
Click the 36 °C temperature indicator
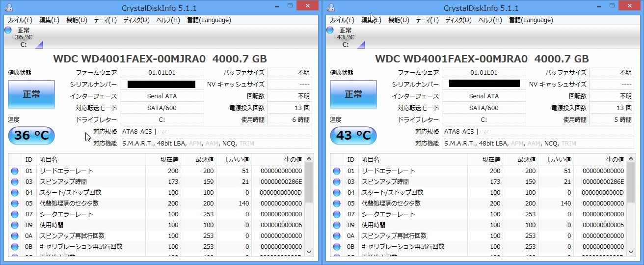[31, 135]
